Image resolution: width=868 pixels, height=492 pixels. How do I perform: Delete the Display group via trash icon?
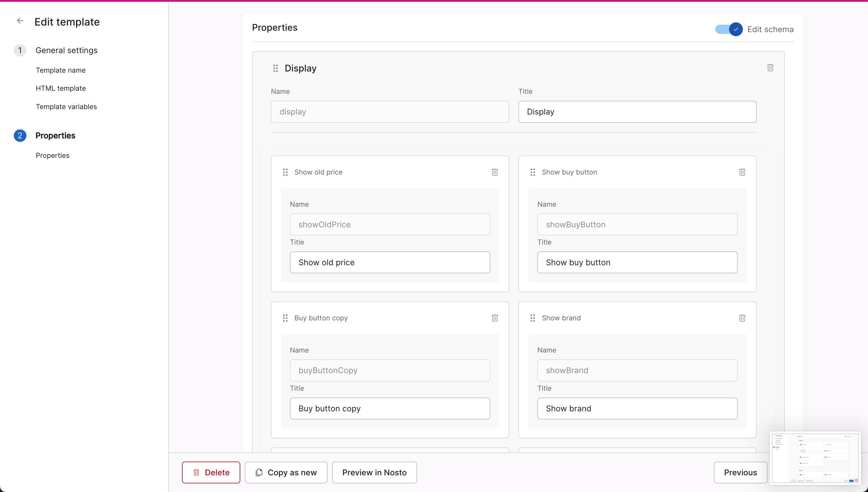coord(770,68)
